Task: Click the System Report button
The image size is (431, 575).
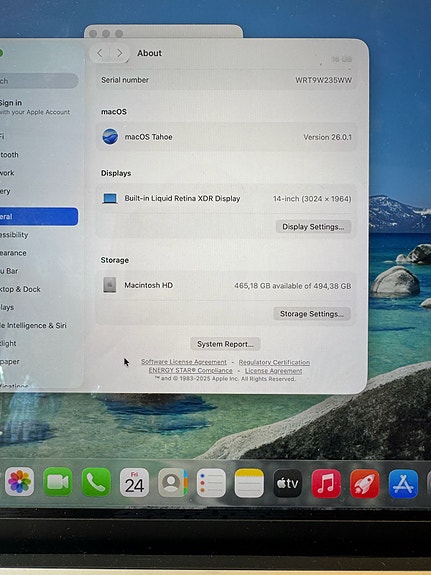Action: 225,344
